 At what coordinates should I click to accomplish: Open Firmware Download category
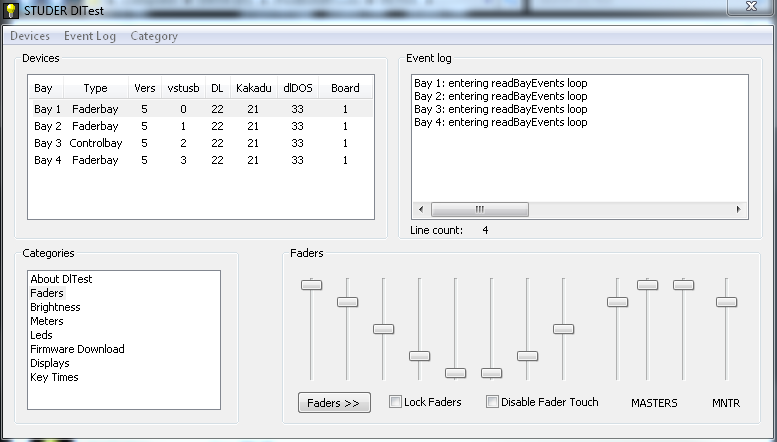(x=77, y=349)
